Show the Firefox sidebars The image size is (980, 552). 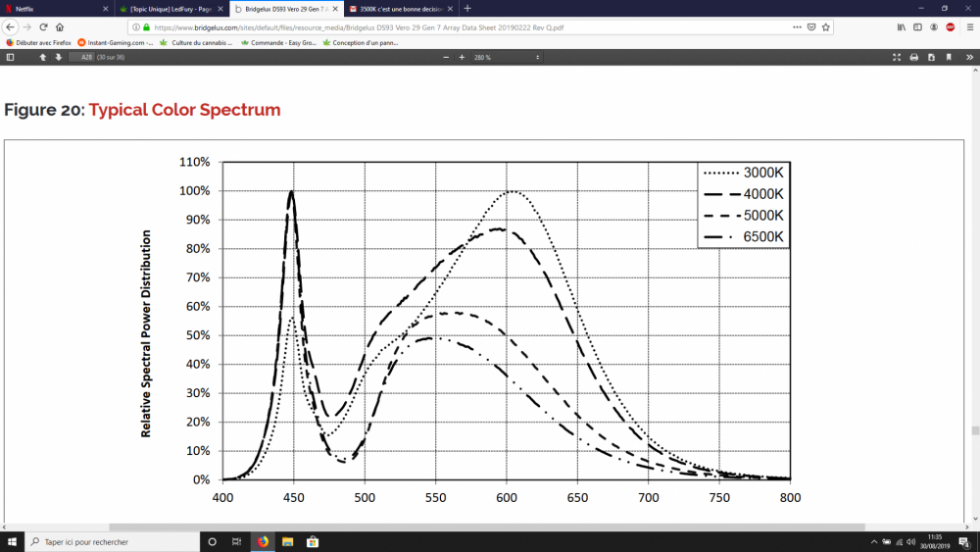(x=917, y=26)
